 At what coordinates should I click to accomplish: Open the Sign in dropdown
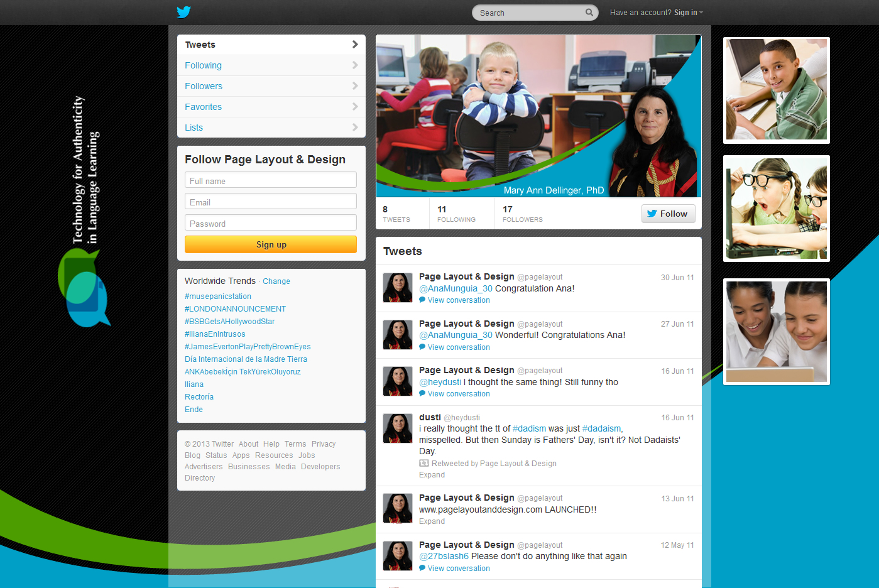[x=687, y=13]
